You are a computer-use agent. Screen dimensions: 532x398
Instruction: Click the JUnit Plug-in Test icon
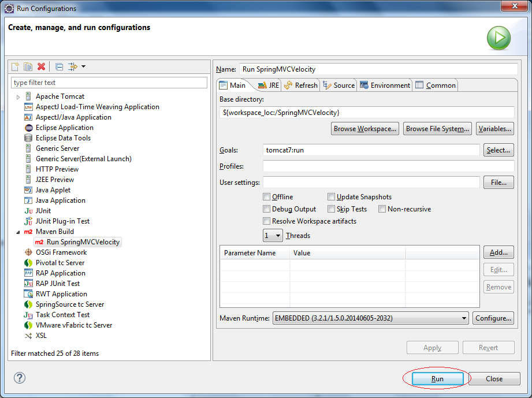click(28, 221)
